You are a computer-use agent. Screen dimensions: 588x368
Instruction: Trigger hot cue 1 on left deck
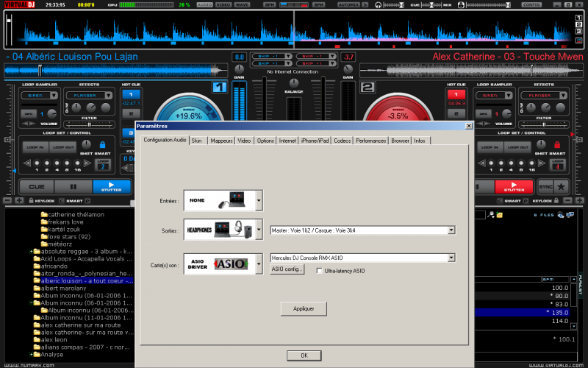129,95
